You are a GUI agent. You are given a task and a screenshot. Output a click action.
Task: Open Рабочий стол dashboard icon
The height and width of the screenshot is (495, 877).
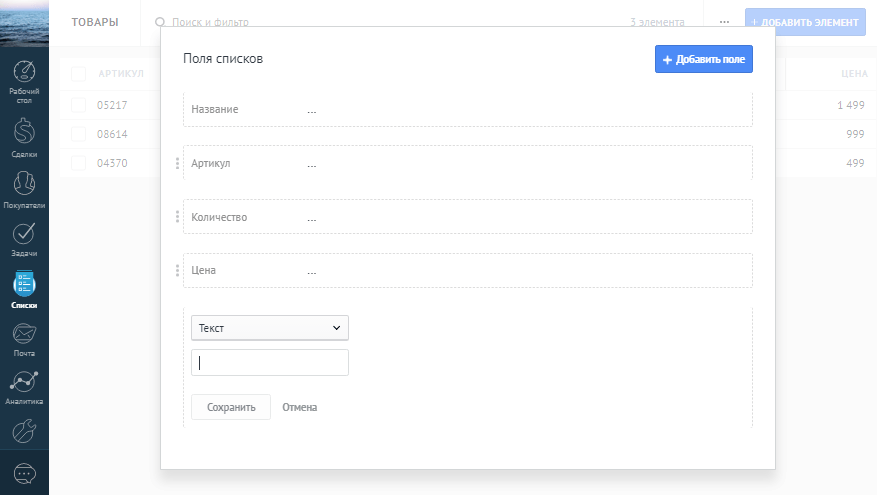(x=25, y=75)
